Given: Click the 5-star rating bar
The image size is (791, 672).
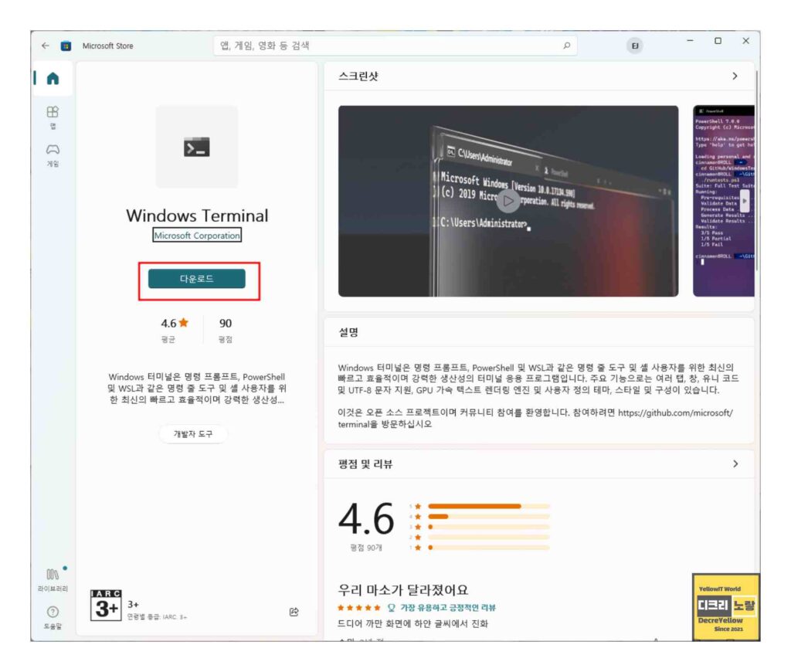Looking at the screenshot, I should pyautogui.click(x=489, y=506).
